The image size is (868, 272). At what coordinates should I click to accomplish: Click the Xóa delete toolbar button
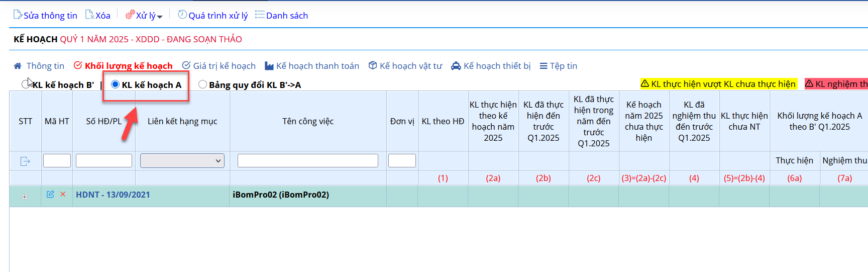point(98,15)
